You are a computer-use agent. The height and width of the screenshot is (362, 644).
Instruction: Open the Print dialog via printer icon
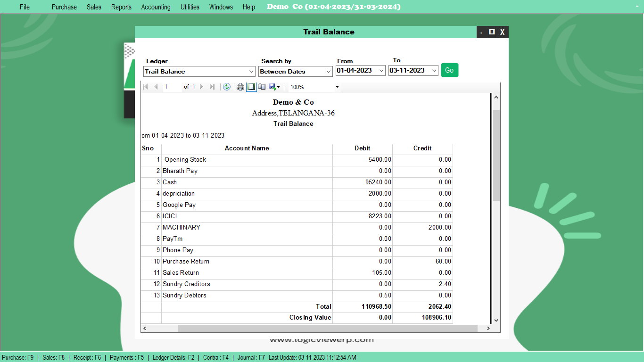pos(240,87)
